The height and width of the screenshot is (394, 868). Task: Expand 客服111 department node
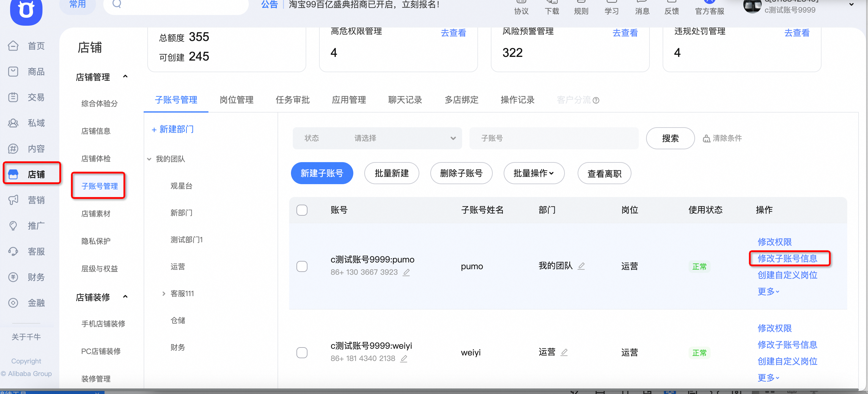pos(164,293)
